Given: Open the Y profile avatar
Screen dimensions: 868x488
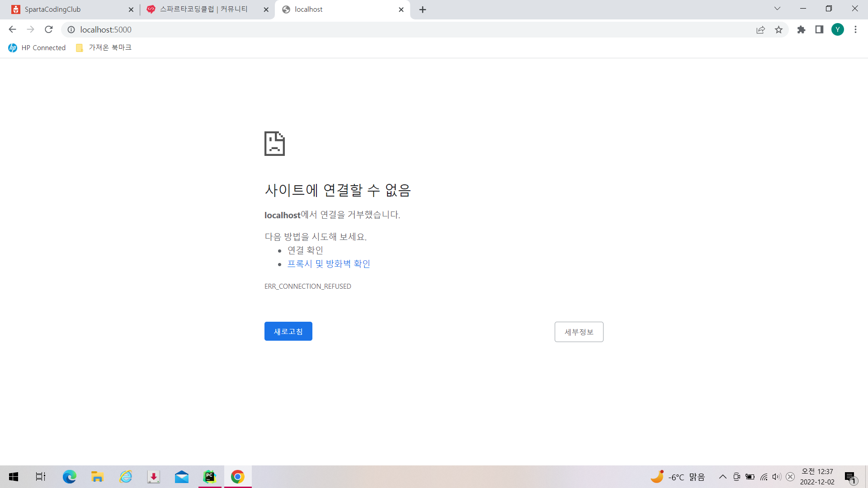Looking at the screenshot, I should (838, 29).
